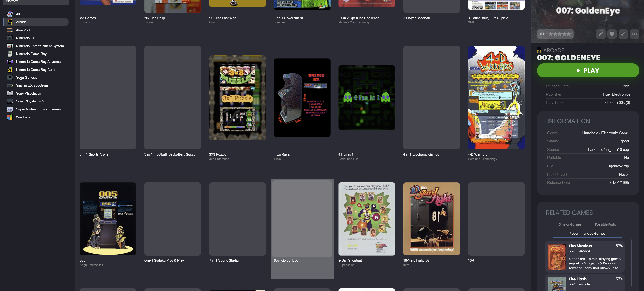The image size is (644, 291).
Task: Click the All platforms icon
Action: point(10,14)
